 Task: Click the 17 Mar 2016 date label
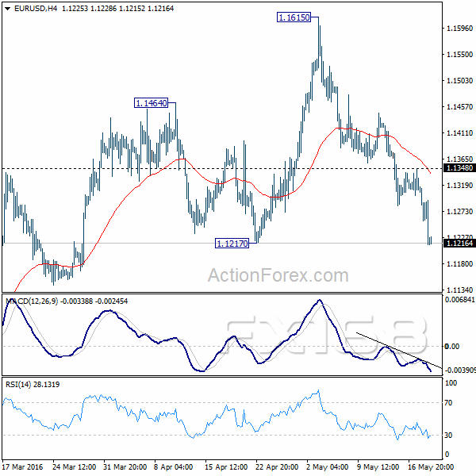point(25,466)
